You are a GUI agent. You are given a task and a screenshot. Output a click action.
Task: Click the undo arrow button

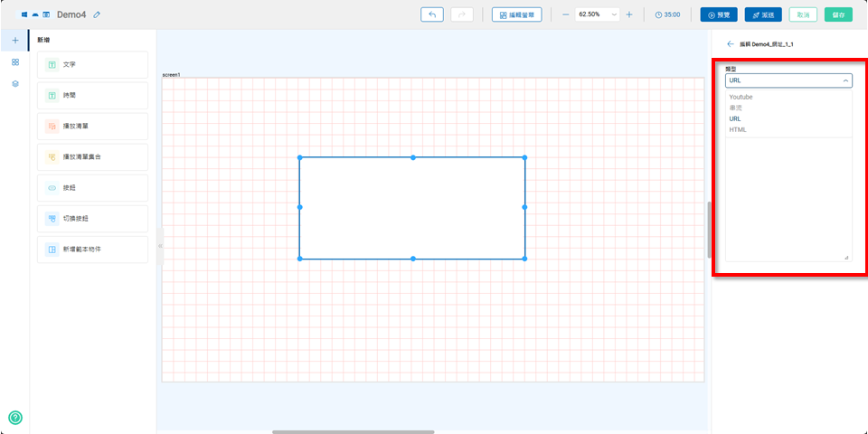[432, 14]
